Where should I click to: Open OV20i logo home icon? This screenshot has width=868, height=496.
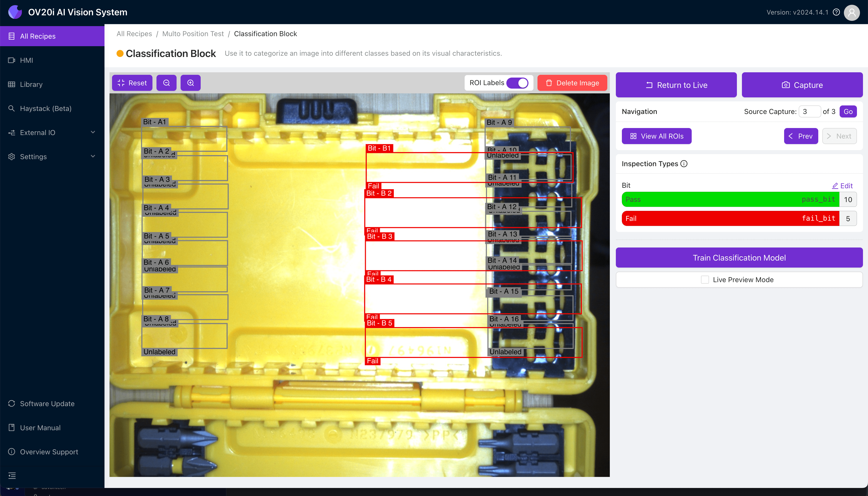click(15, 12)
